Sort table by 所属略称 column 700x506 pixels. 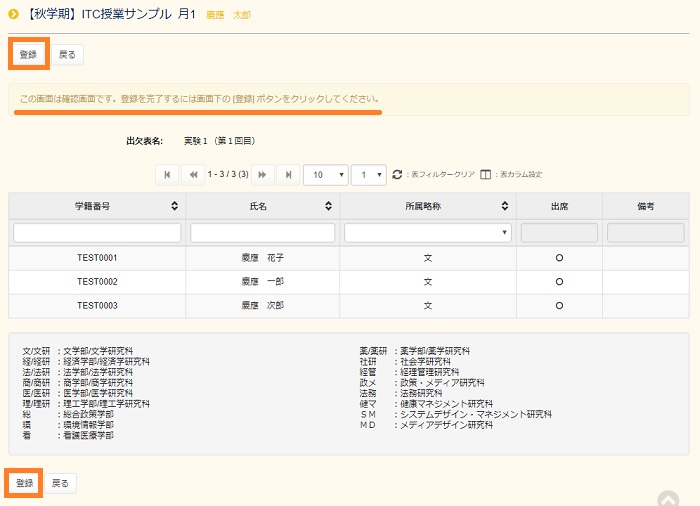tap(506, 205)
